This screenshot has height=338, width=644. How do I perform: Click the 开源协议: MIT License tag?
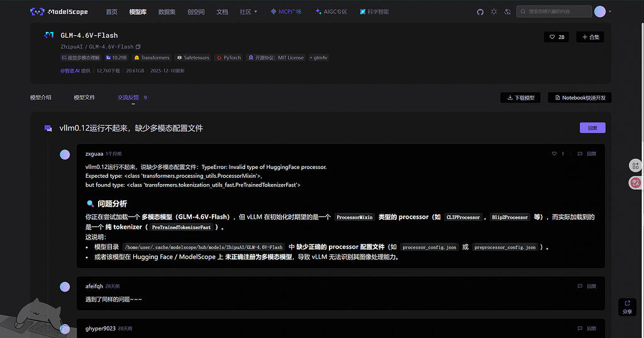click(x=276, y=58)
